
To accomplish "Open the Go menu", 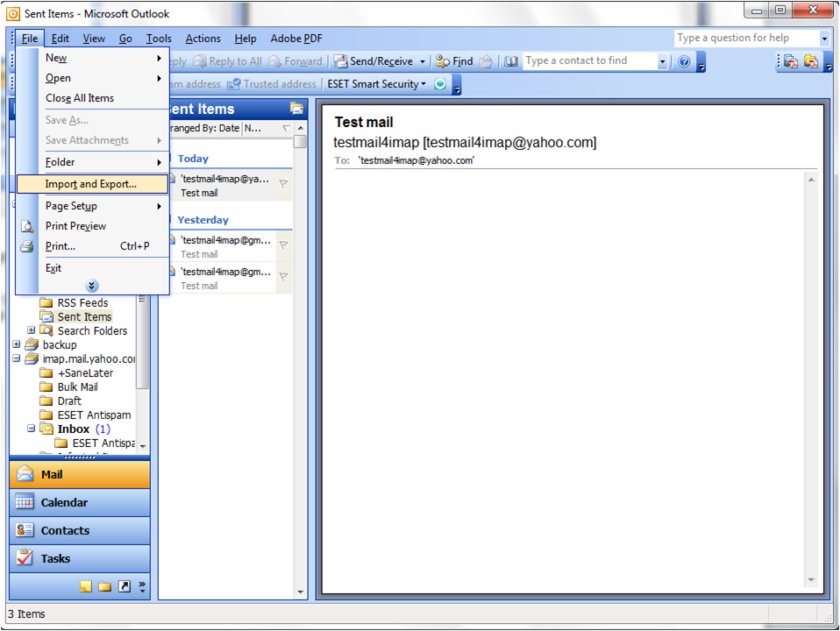I will (125, 39).
